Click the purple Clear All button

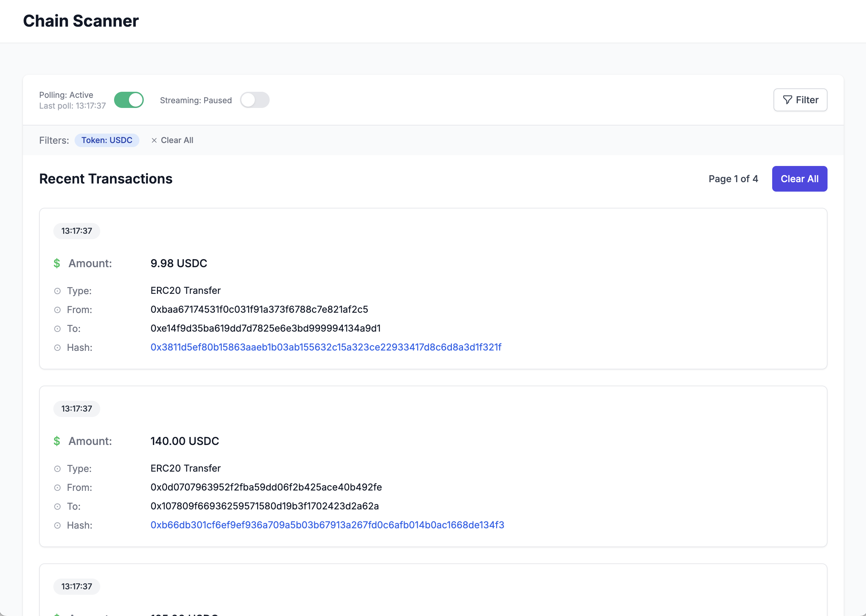[800, 179]
